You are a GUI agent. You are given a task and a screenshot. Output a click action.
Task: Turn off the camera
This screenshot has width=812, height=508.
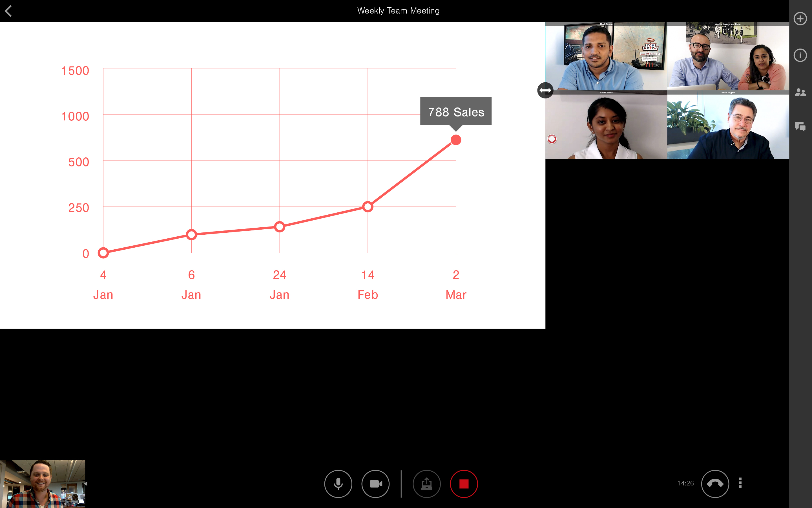point(376,484)
